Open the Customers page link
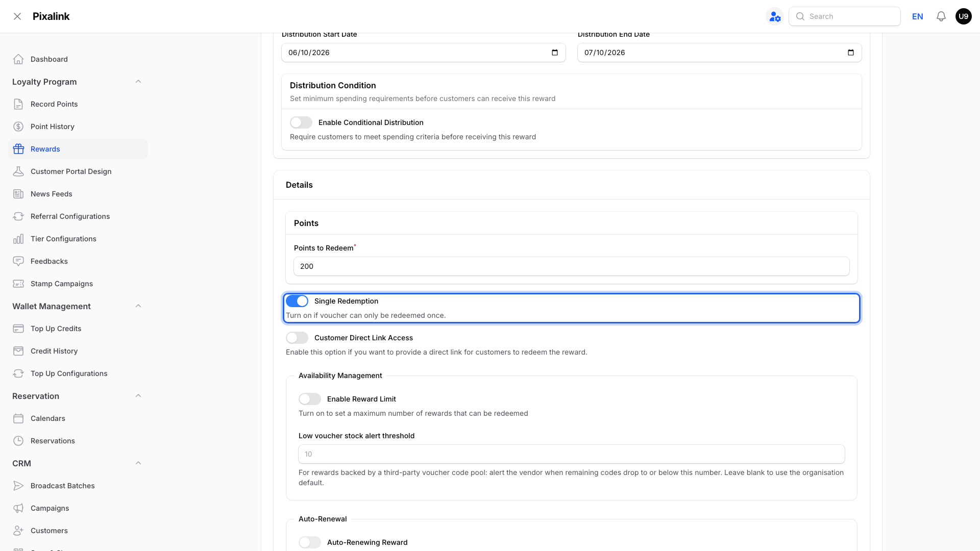 (78, 531)
